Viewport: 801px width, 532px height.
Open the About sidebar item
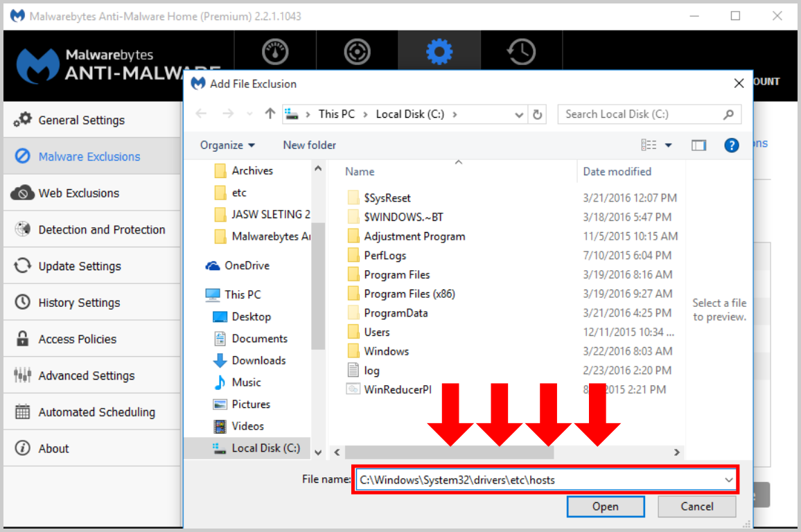point(92,448)
